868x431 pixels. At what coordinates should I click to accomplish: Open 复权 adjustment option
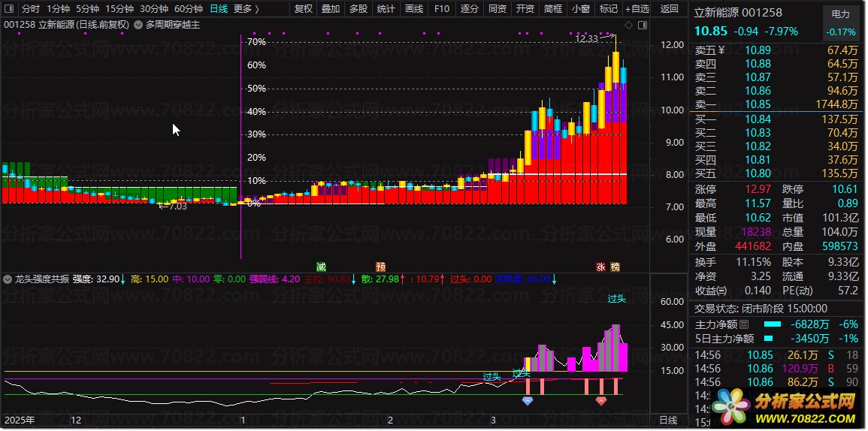coord(304,9)
